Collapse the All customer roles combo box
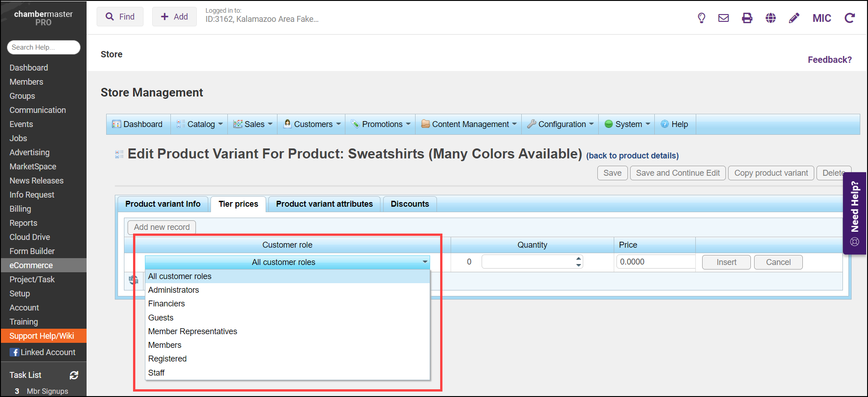This screenshot has width=868, height=397. click(x=425, y=262)
